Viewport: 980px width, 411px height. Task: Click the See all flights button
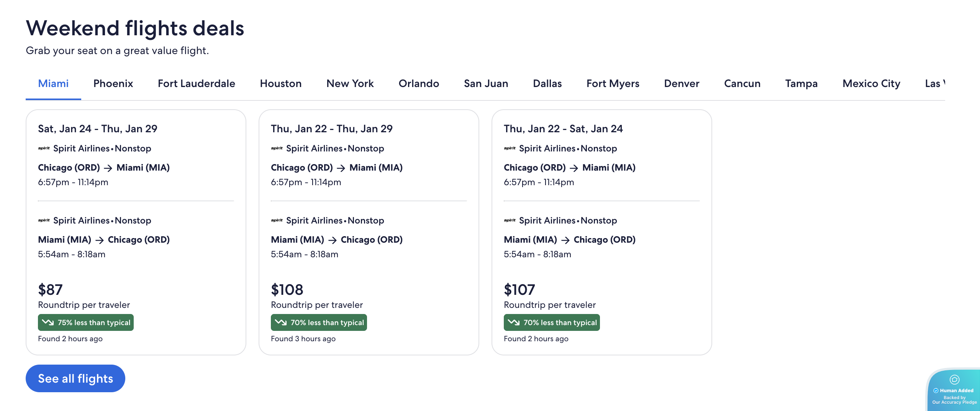click(x=75, y=378)
